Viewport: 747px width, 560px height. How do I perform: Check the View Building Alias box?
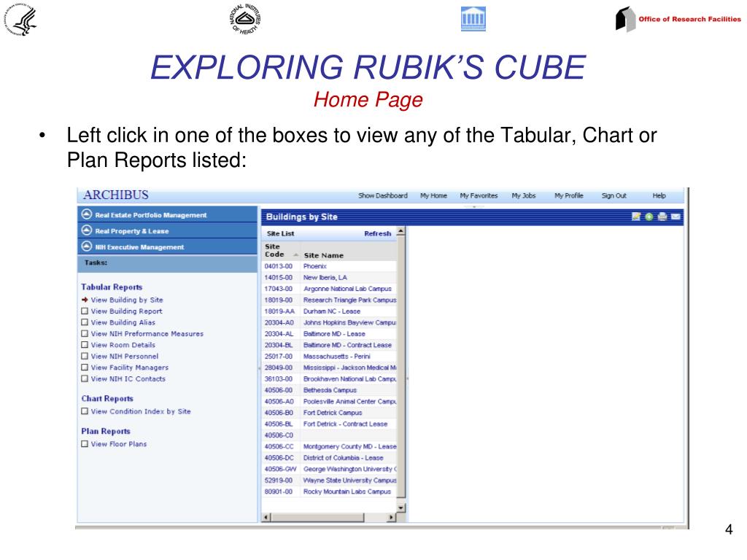tap(85, 322)
